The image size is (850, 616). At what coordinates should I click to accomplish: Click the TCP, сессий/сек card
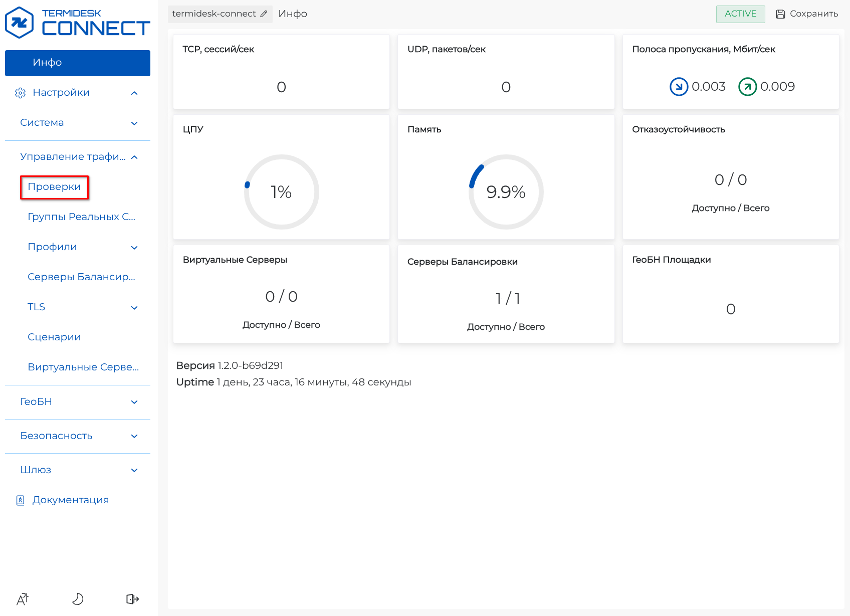281,72
